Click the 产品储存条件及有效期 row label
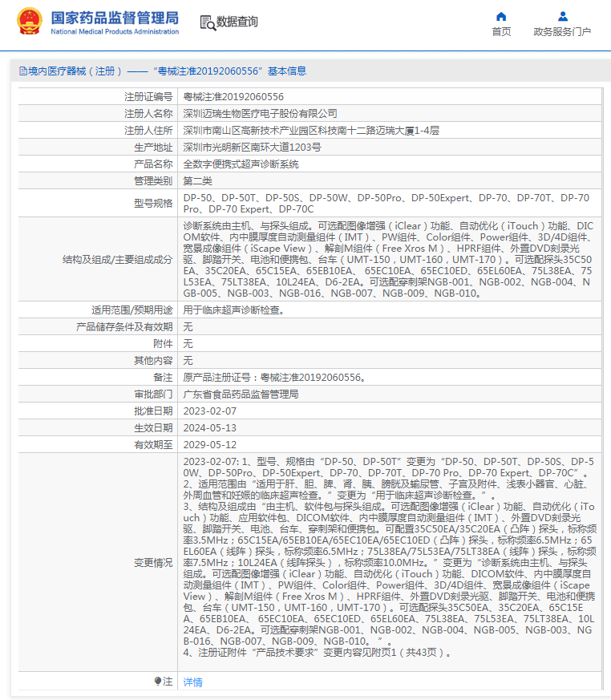This screenshot has height=700, width=611. [x=124, y=327]
